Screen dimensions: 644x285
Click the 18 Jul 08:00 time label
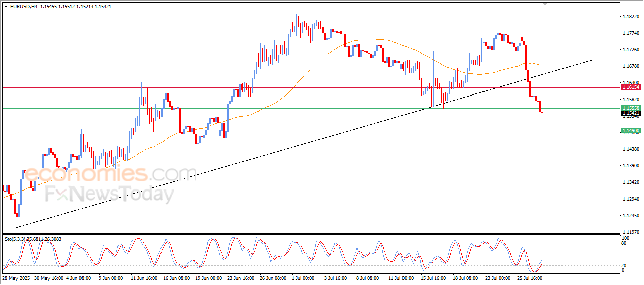[x=465, y=277]
